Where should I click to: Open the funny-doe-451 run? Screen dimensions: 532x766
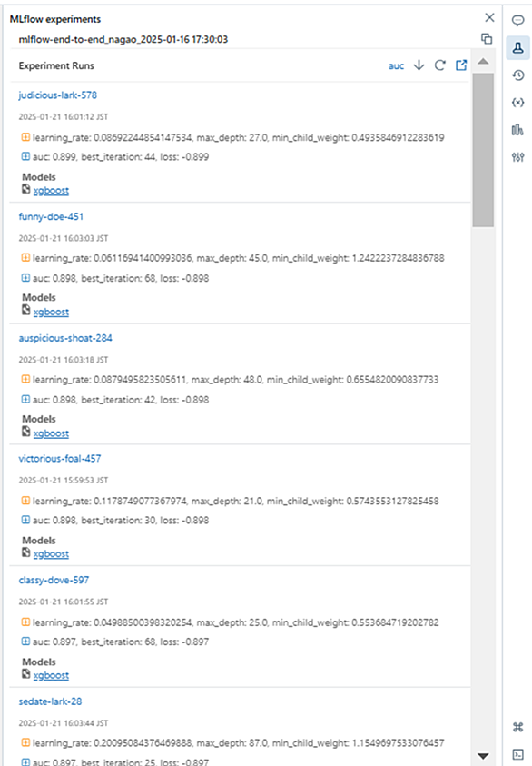[x=51, y=216]
